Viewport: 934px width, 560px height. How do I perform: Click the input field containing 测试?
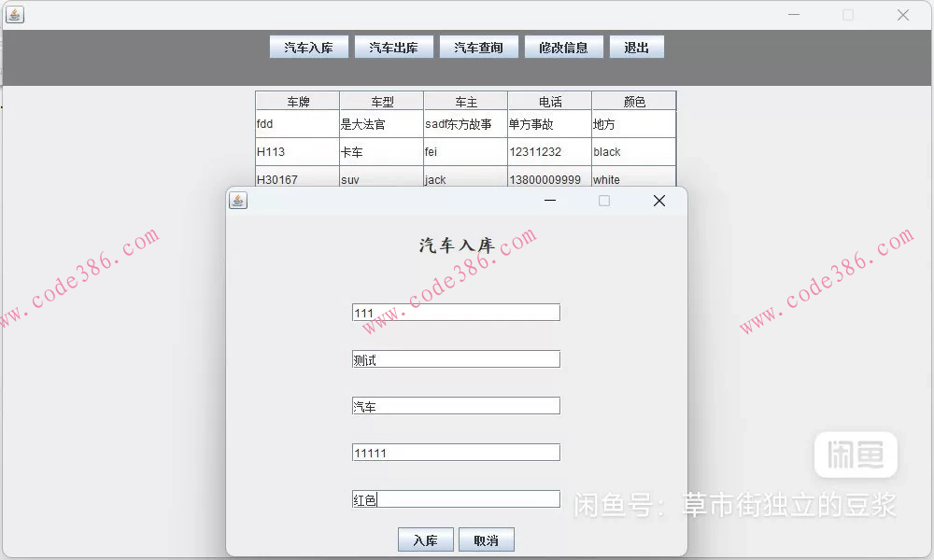(x=456, y=358)
